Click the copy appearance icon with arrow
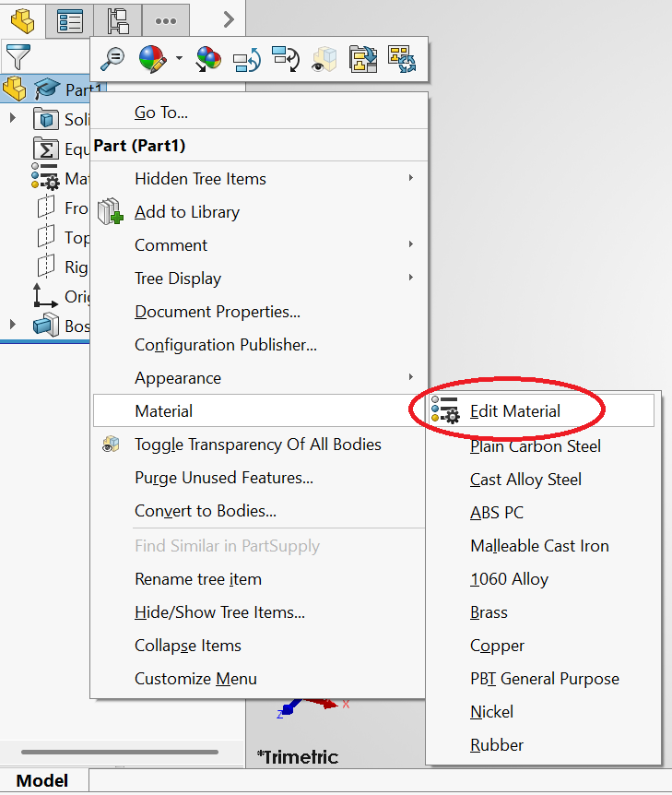The width and height of the screenshot is (672, 795). coord(208,59)
